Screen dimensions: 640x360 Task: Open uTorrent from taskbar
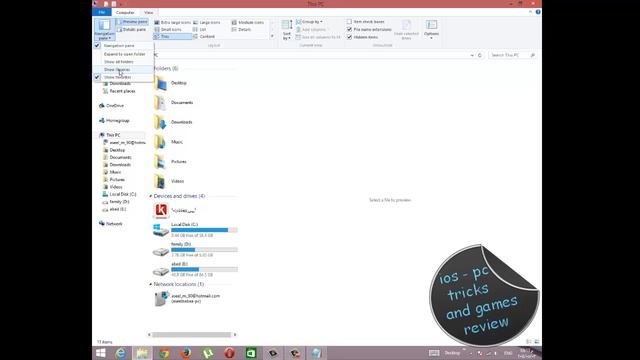(208, 353)
